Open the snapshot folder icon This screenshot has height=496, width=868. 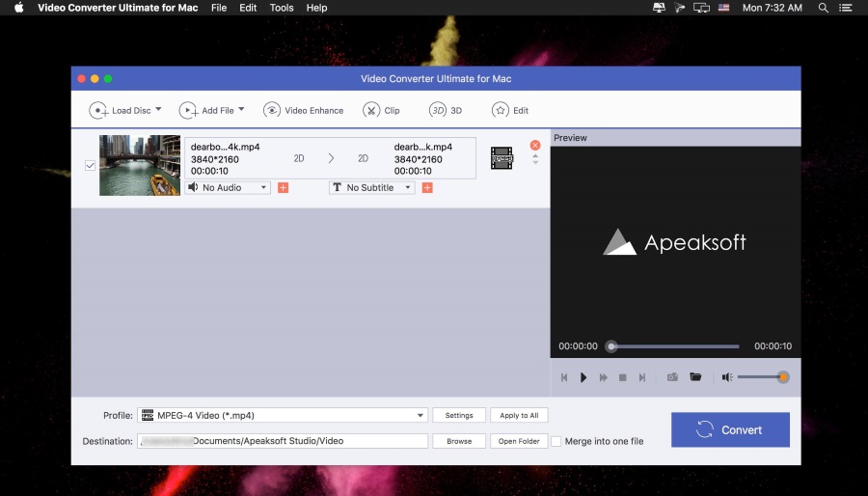(695, 377)
